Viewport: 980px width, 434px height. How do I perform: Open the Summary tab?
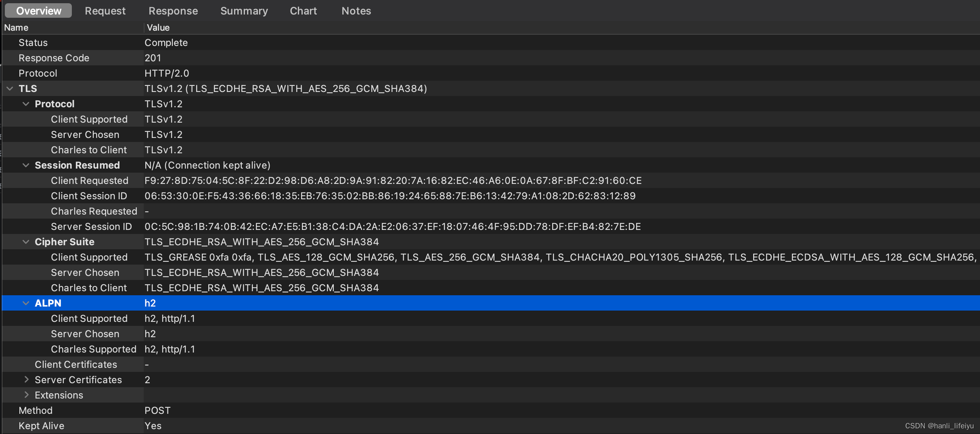point(244,10)
